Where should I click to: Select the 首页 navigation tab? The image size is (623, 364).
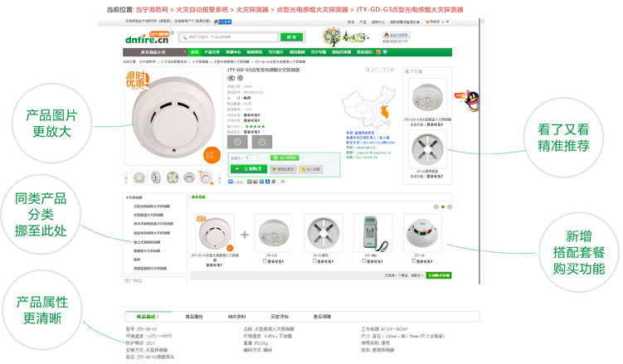195,52
